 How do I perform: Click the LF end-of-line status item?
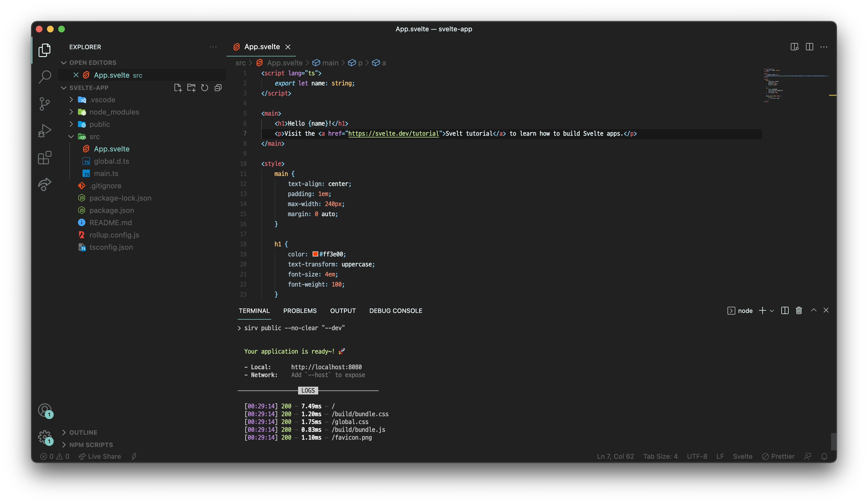720,457
